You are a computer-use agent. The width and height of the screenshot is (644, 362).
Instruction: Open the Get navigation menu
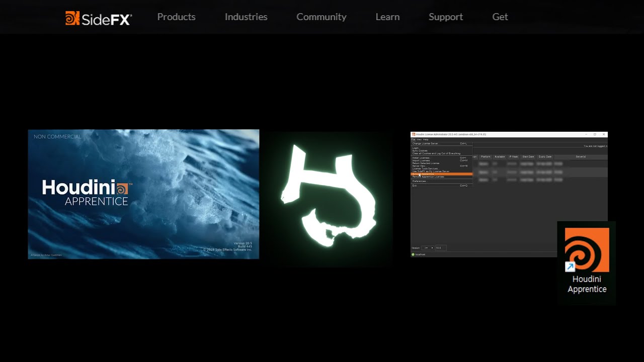pos(500,17)
